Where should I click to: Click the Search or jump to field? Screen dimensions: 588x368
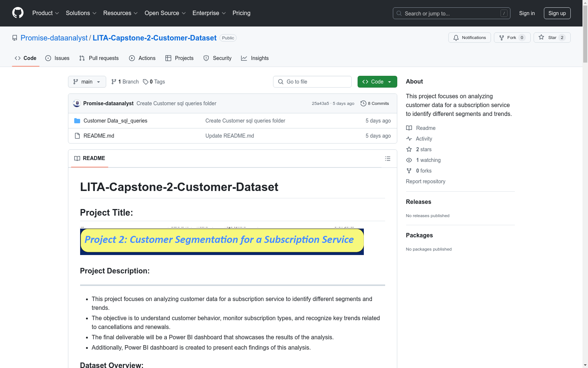click(x=452, y=13)
